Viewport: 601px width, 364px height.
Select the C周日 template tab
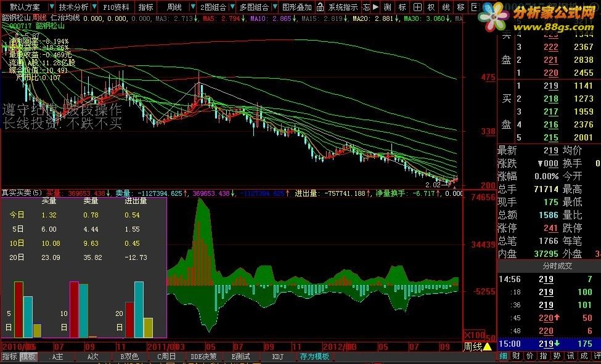pos(166,357)
